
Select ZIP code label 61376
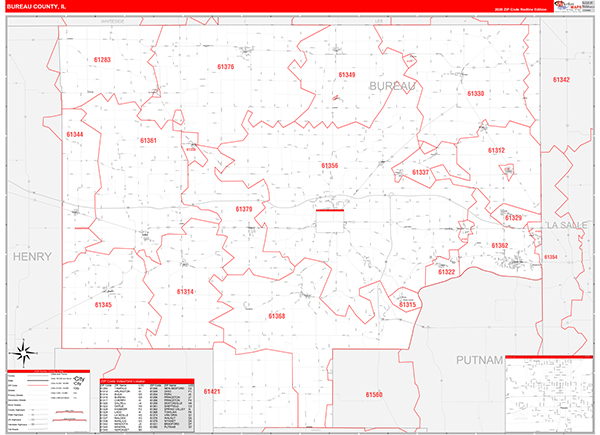click(226, 67)
